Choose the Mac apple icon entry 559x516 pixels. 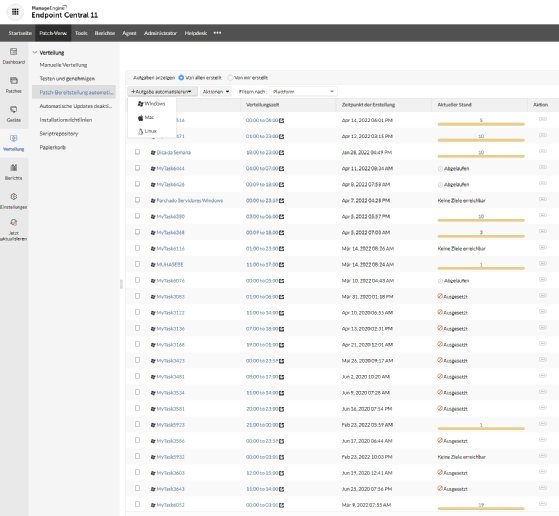(140, 117)
